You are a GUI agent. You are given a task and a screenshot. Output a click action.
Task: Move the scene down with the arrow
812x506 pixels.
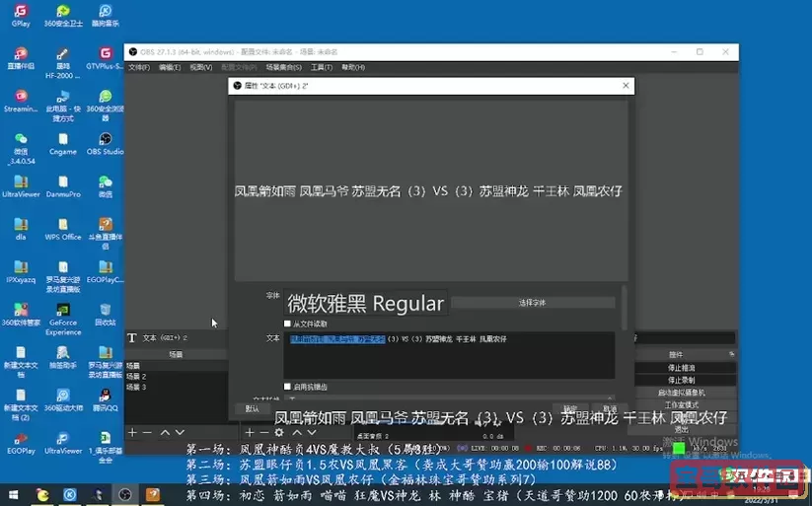(180, 432)
